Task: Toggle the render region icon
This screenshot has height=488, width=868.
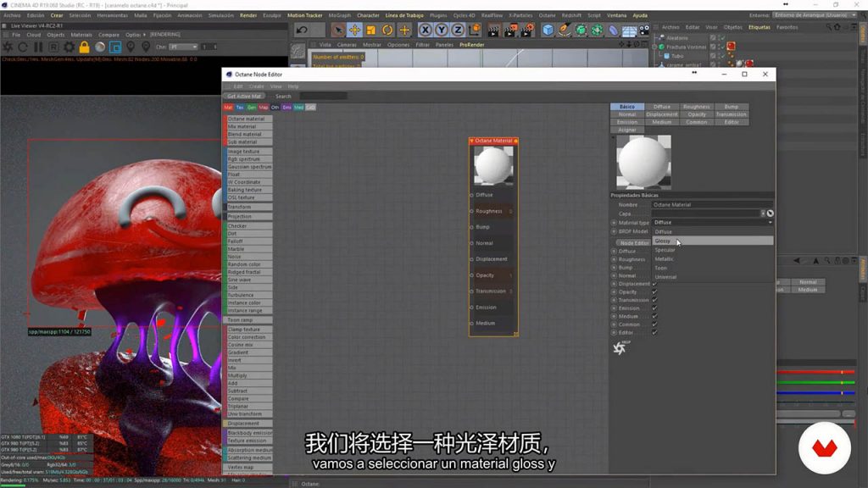Action: tap(115, 47)
